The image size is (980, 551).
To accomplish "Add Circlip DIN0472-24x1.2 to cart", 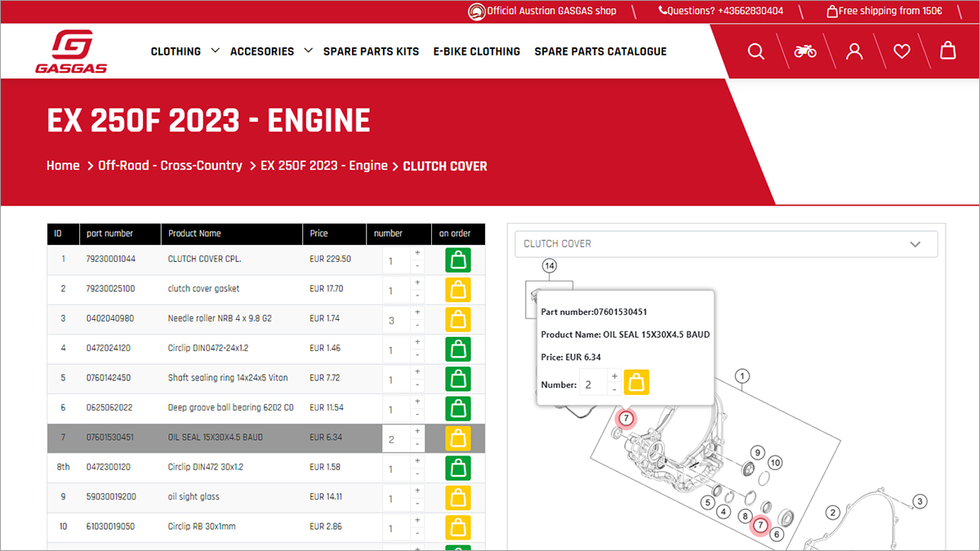I will pyautogui.click(x=457, y=349).
